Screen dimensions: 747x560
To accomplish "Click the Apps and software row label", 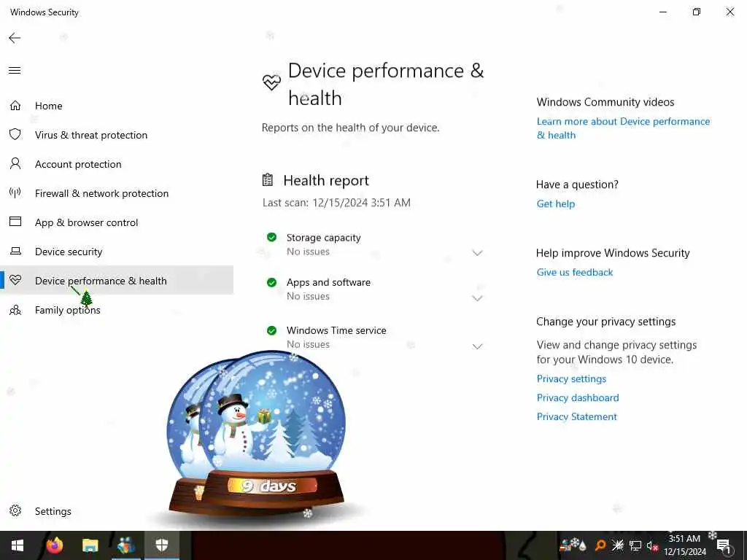I will point(328,282).
